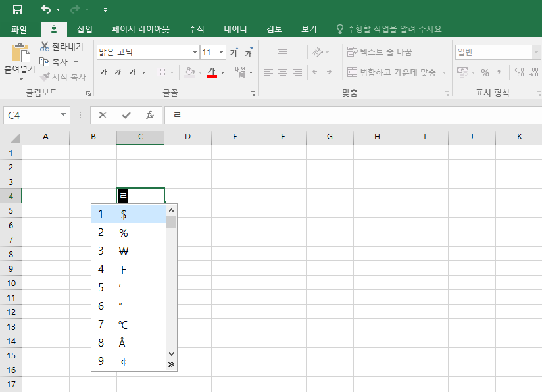
Task: Align text to vertical middle
Action: [283, 52]
